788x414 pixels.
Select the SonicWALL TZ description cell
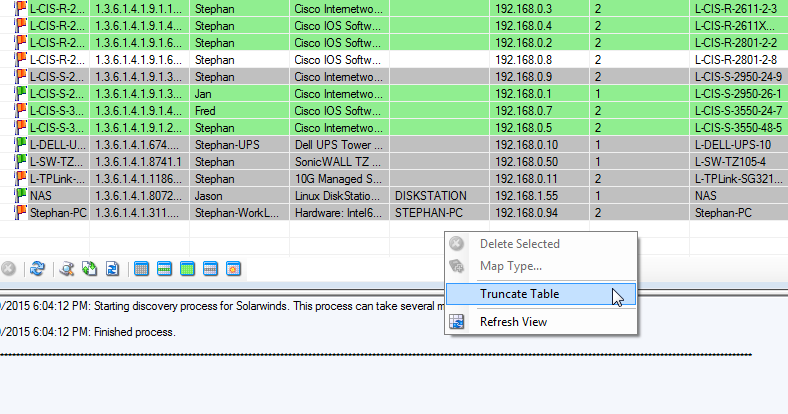click(339, 161)
